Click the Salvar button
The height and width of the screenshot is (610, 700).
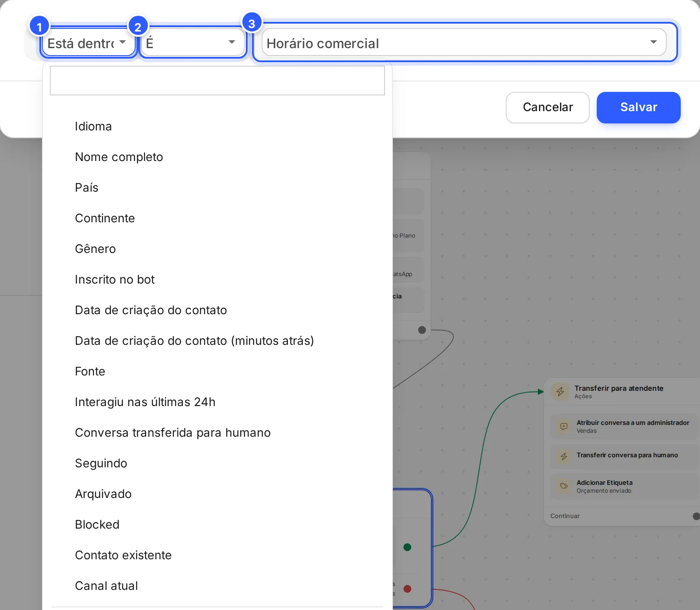pos(639,107)
